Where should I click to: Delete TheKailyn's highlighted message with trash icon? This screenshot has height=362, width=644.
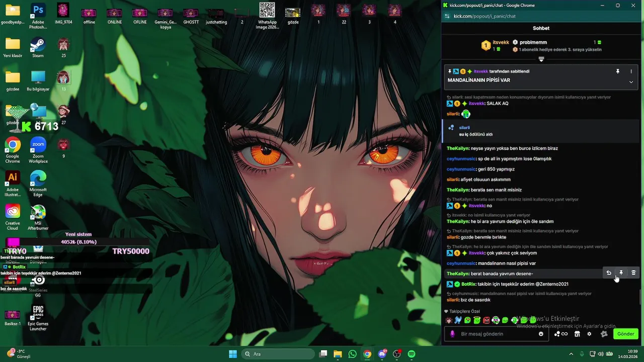click(x=633, y=273)
